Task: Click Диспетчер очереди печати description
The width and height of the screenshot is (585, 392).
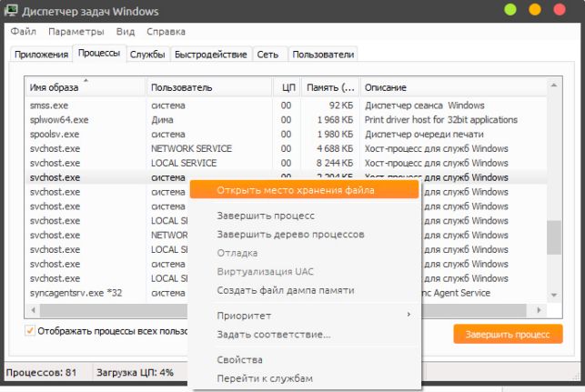Action: point(424,135)
